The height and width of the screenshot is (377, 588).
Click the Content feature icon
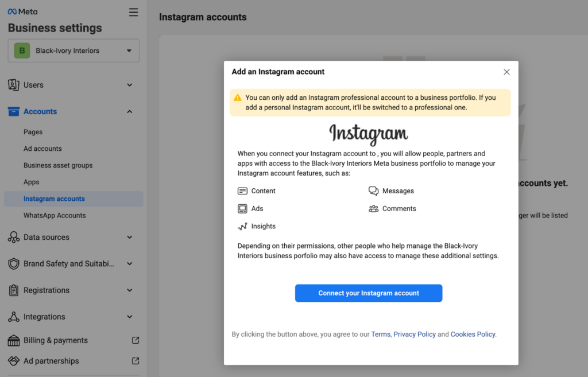click(243, 191)
